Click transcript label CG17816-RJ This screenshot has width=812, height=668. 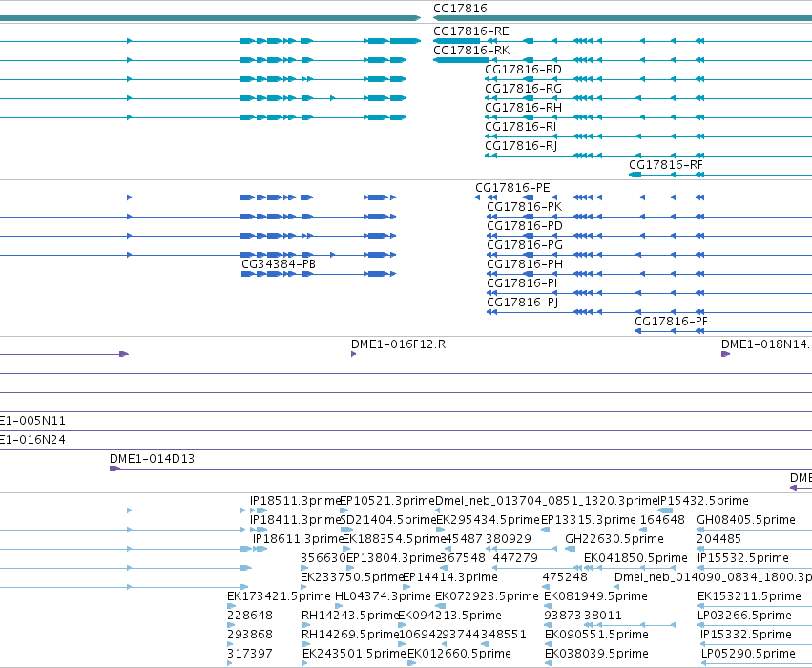[x=521, y=147]
